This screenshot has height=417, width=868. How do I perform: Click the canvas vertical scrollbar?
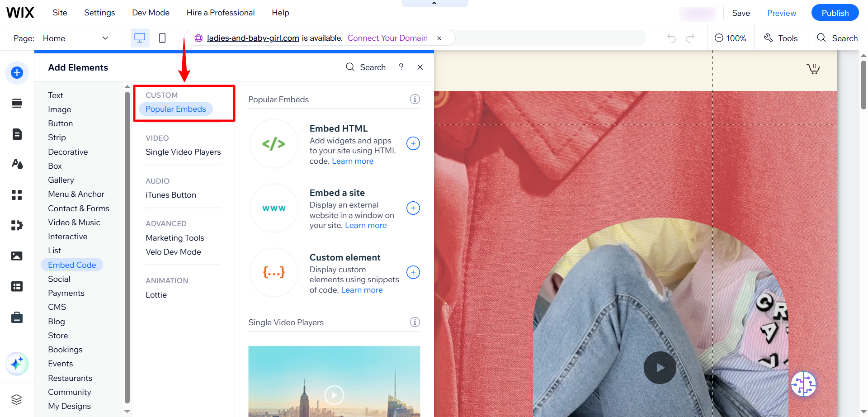tap(863, 85)
